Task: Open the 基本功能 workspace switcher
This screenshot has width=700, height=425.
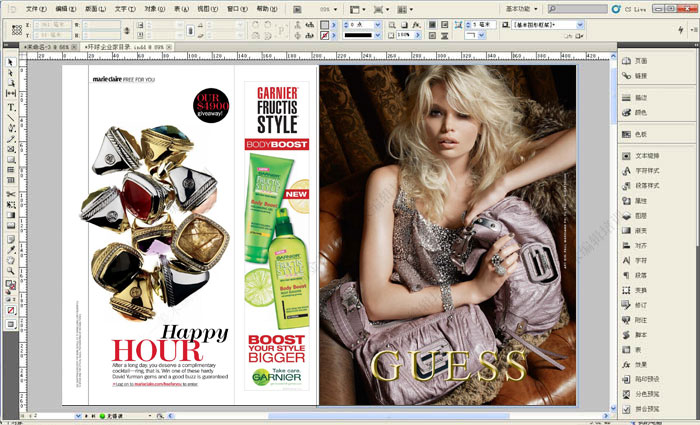Action: [x=521, y=9]
